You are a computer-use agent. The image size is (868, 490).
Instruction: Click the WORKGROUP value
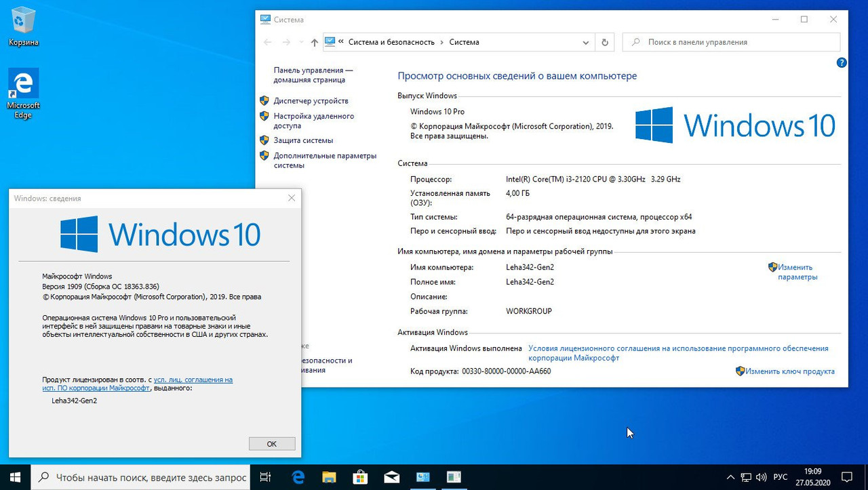(x=529, y=311)
